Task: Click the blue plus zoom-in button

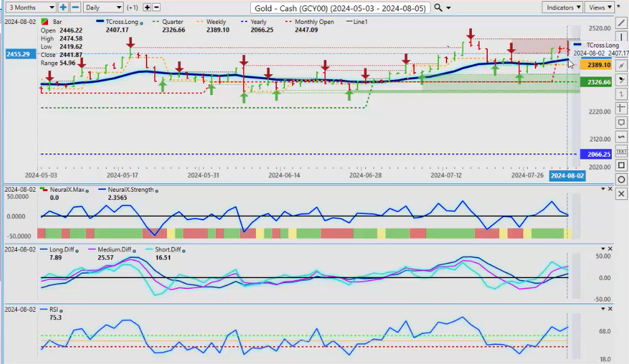Action: (63, 7)
